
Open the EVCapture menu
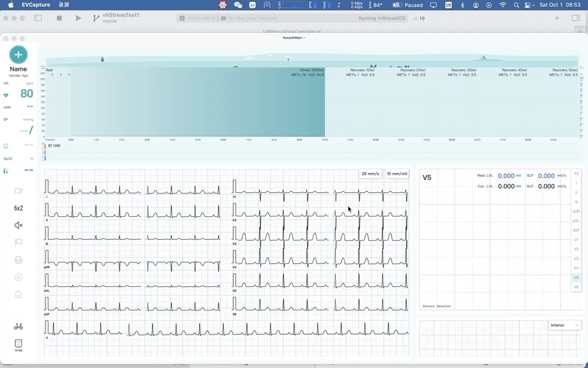36,5
